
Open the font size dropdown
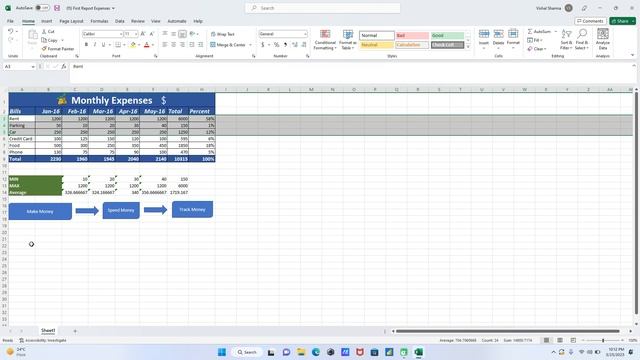click(x=136, y=34)
